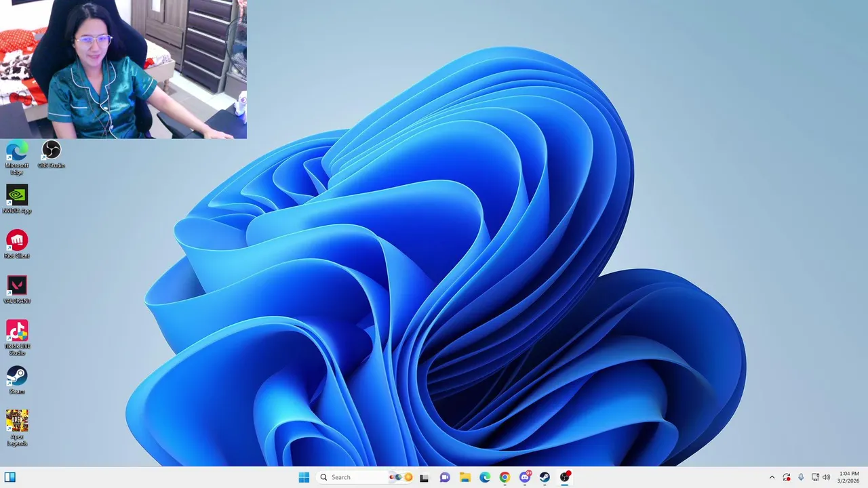Switch to Google Chrome on the taskbar
Screen dimensions: 868x488
tap(505, 477)
